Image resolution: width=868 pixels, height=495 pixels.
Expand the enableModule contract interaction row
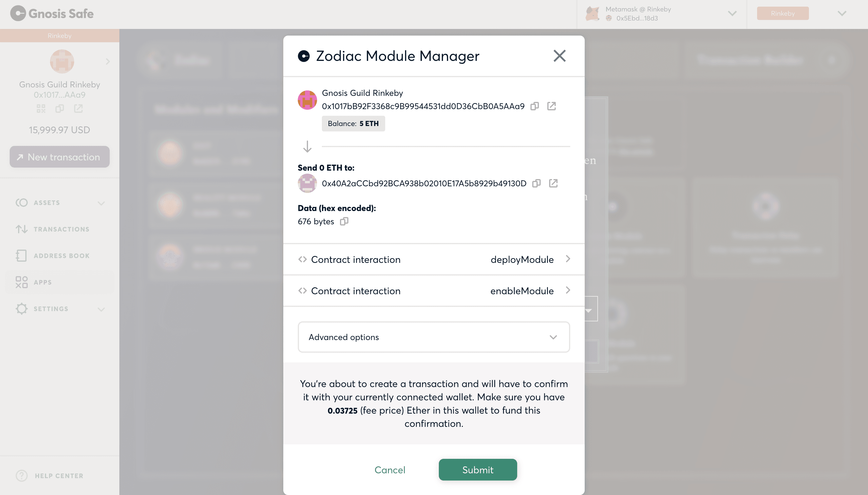point(566,290)
